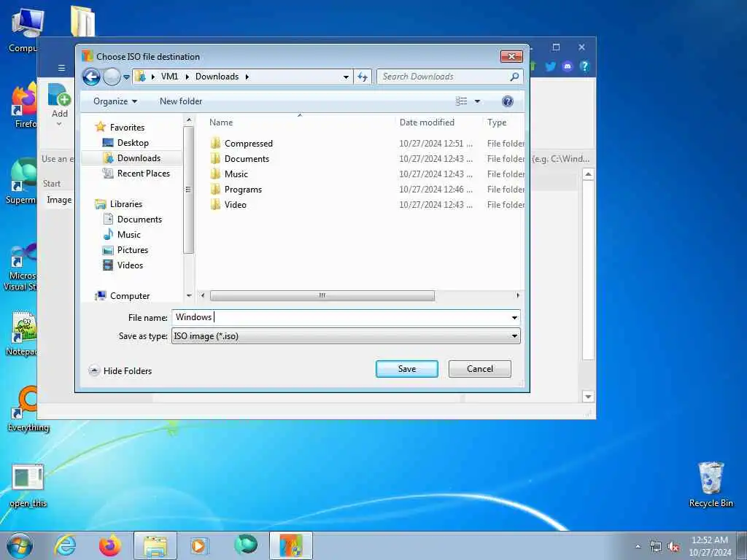This screenshot has width=747, height=560.
Task: Open the Windows Start menu
Action: [x=20, y=545]
